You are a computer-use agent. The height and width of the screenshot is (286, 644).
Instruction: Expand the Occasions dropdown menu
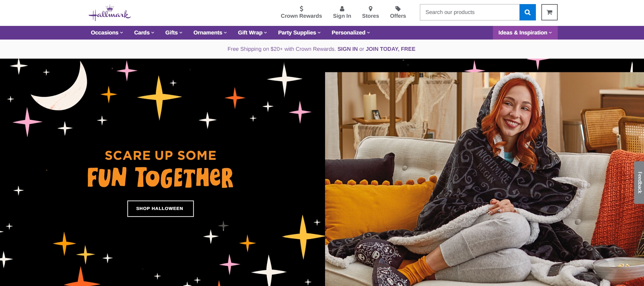[x=107, y=33]
